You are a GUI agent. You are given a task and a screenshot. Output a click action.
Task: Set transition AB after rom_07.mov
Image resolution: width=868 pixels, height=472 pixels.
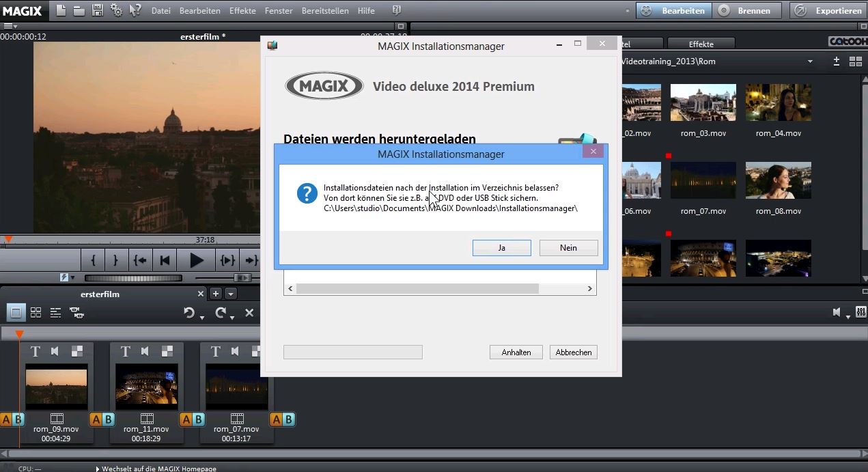click(283, 419)
